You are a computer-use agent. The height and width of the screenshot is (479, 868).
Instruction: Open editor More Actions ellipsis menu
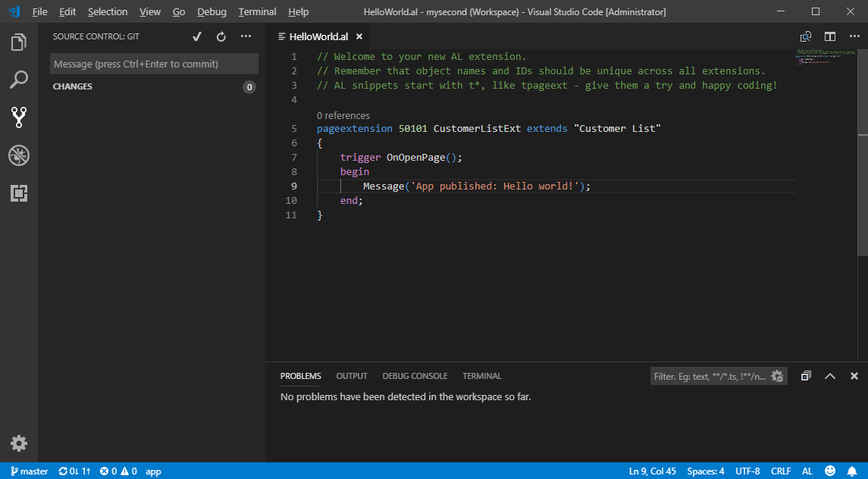[x=854, y=36]
